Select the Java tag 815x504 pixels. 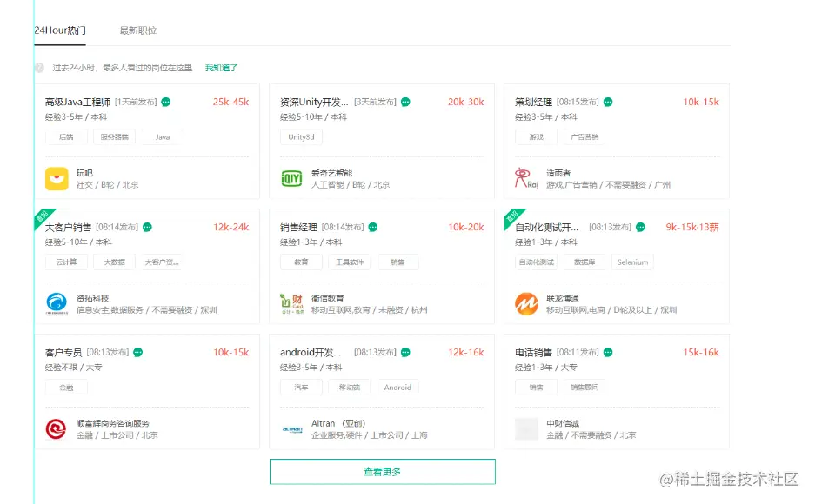[162, 137]
